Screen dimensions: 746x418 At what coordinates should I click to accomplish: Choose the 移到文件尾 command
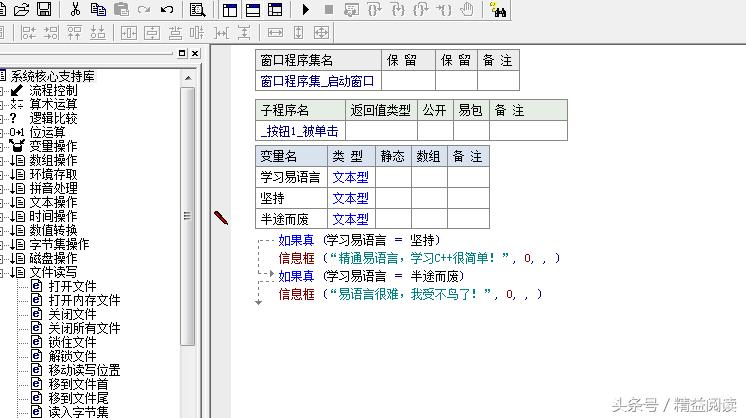click(79, 398)
